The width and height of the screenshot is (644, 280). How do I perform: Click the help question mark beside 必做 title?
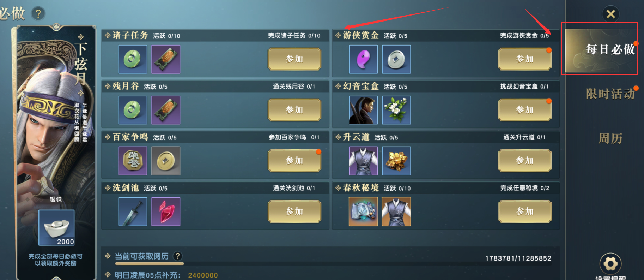[38, 14]
